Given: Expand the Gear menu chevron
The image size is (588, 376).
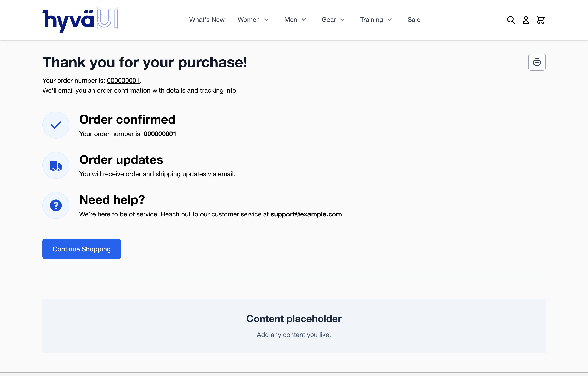Looking at the screenshot, I should coord(342,20).
